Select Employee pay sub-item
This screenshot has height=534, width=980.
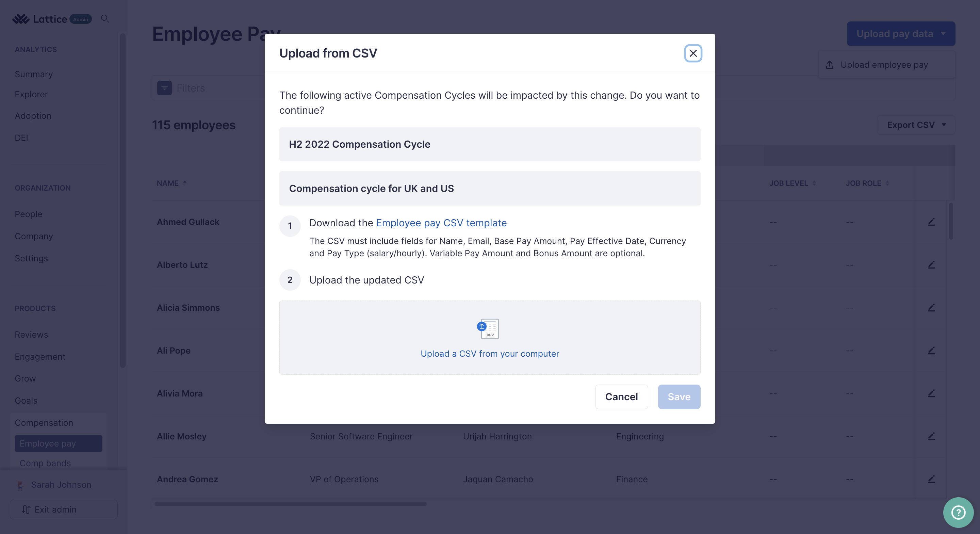tap(58, 443)
